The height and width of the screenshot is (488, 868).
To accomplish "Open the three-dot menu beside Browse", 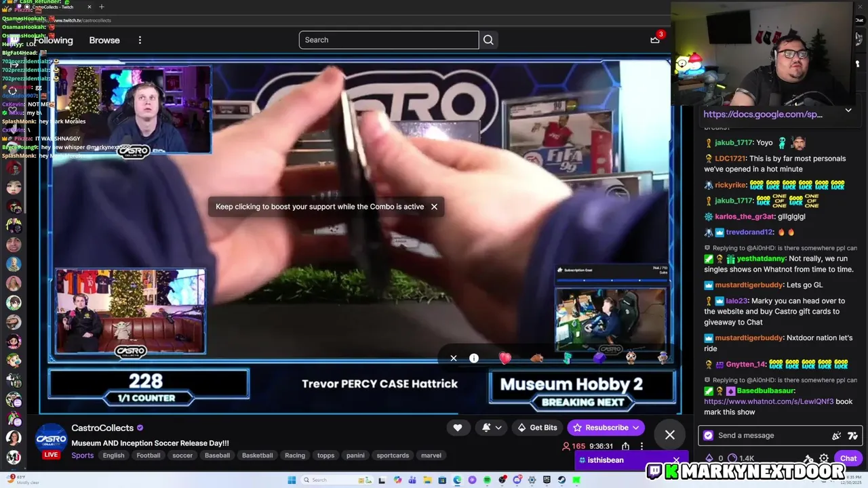I will click(x=140, y=40).
